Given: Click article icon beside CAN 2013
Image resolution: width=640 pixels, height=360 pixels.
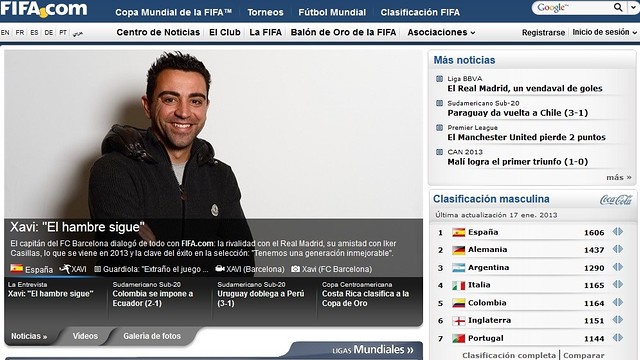Looking at the screenshot, I should coord(440,152).
